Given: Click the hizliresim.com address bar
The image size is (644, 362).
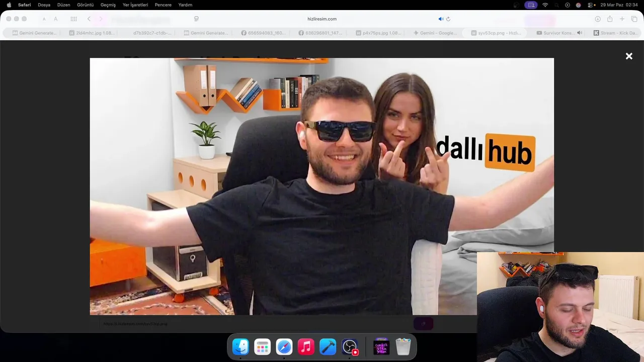Looking at the screenshot, I should click(x=322, y=19).
